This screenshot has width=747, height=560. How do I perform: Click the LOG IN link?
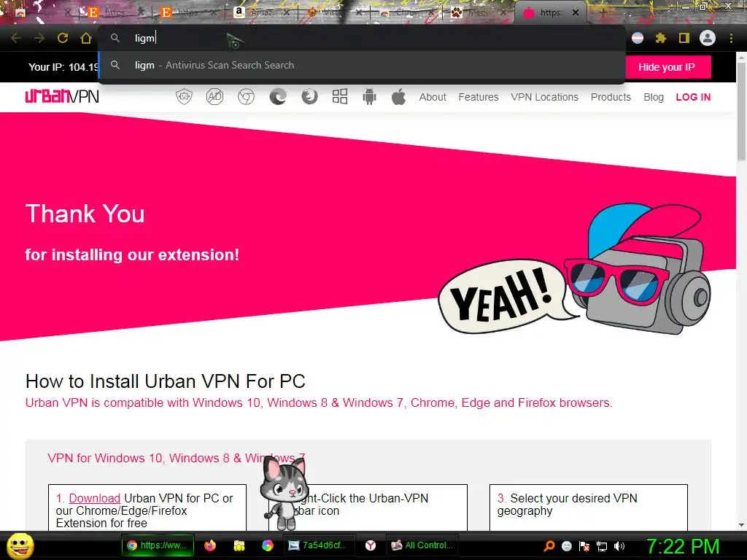click(693, 97)
